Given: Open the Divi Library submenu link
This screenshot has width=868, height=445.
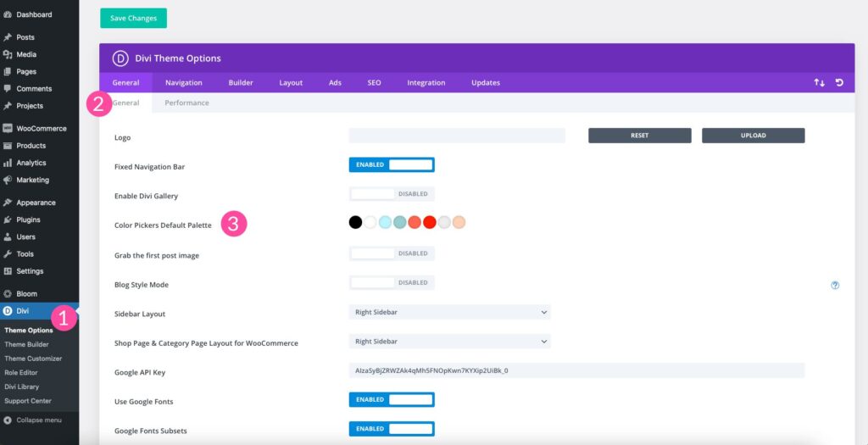Looking at the screenshot, I should pos(21,387).
